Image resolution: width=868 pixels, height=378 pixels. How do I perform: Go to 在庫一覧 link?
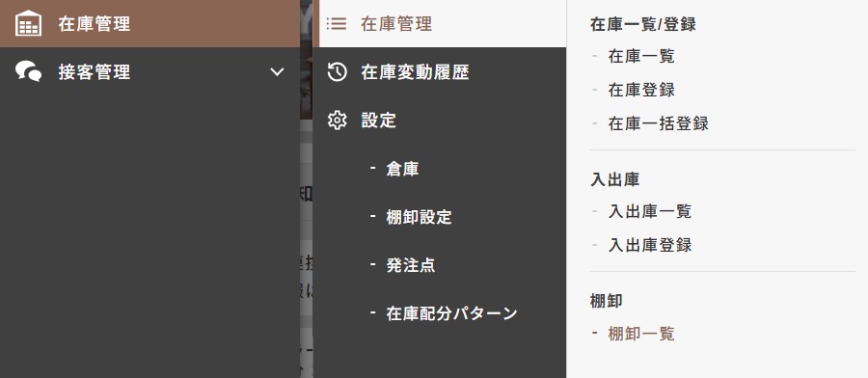click(641, 57)
